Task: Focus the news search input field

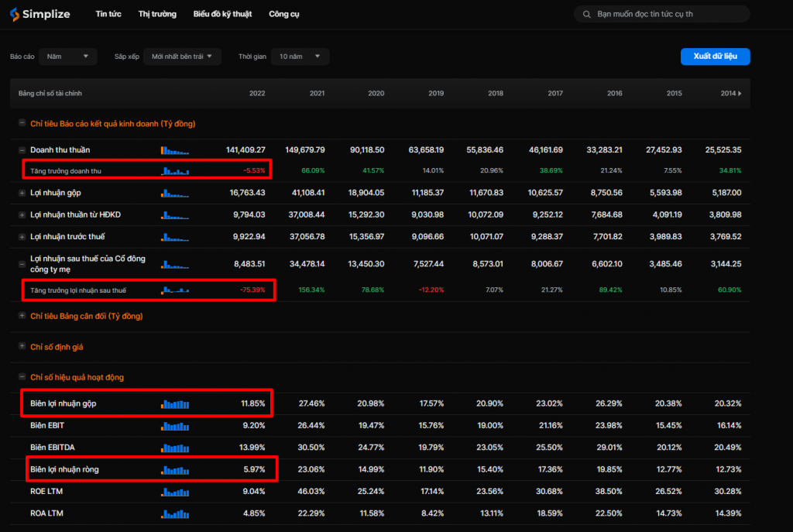Action: [x=666, y=14]
